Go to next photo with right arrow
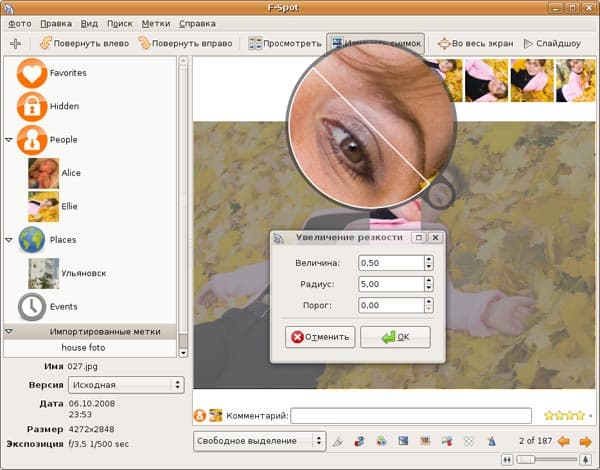Image resolution: width=600 pixels, height=470 pixels. coord(585,442)
